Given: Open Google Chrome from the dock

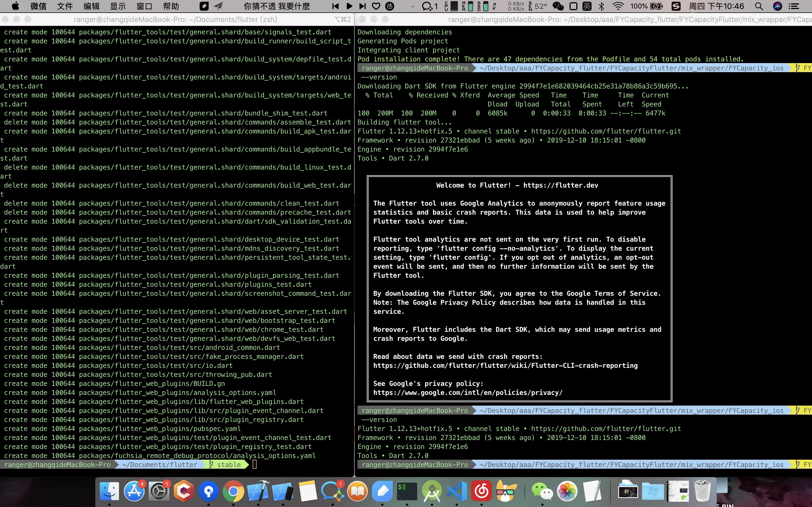Looking at the screenshot, I should (233, 492).
